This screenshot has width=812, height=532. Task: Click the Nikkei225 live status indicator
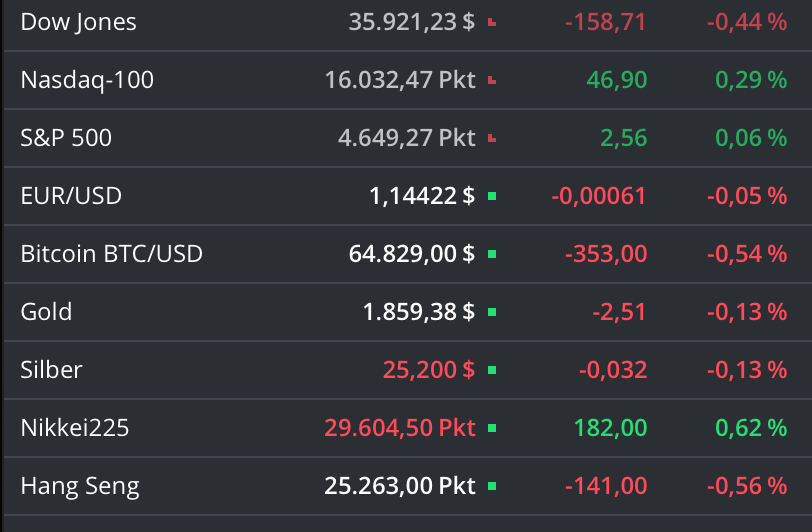point(491,429)
